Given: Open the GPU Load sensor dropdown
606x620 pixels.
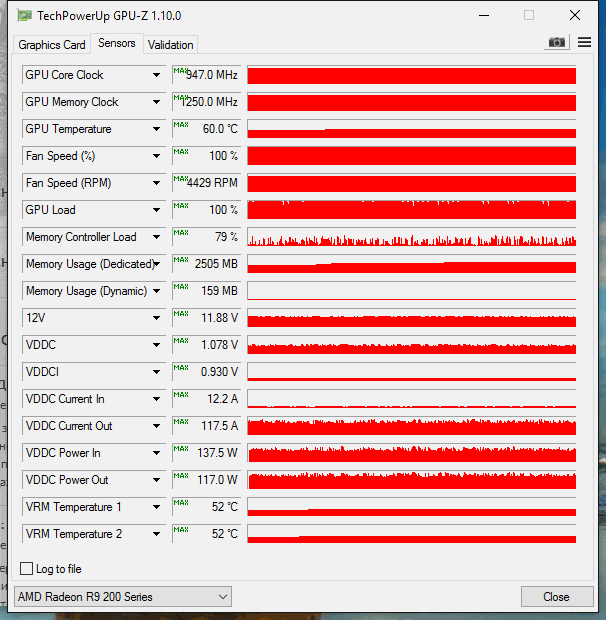Looking at the screenshot, I should click(157, 210).
